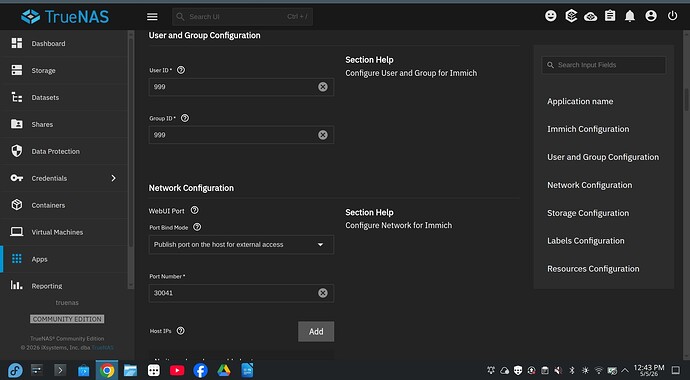Open Bluetooth settings in system tray
The width and height of the screenshot is (690, 380).
[x=572, y=370]
